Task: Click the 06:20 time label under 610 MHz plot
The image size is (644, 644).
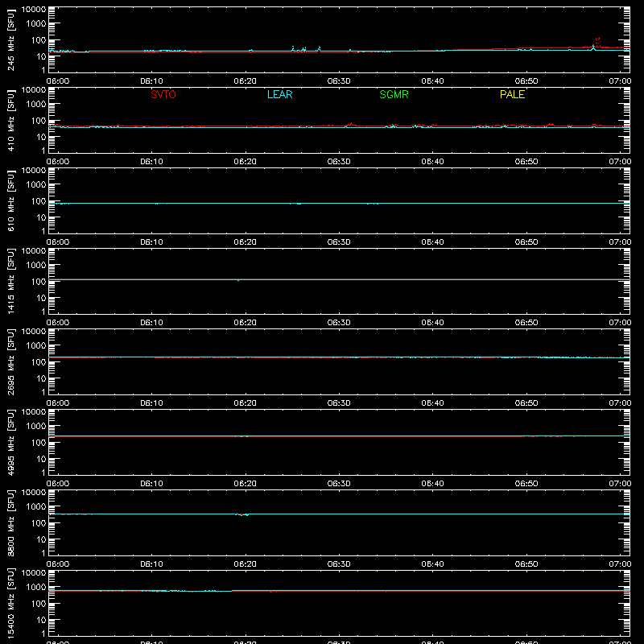Action: (246, 242)
